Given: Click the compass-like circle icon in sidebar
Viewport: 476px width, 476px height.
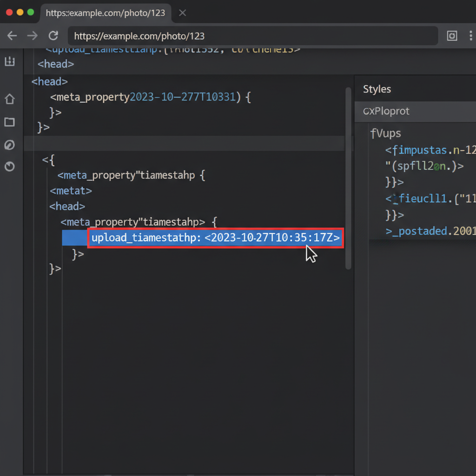Looking at the screenshot, I should (10, 145).
